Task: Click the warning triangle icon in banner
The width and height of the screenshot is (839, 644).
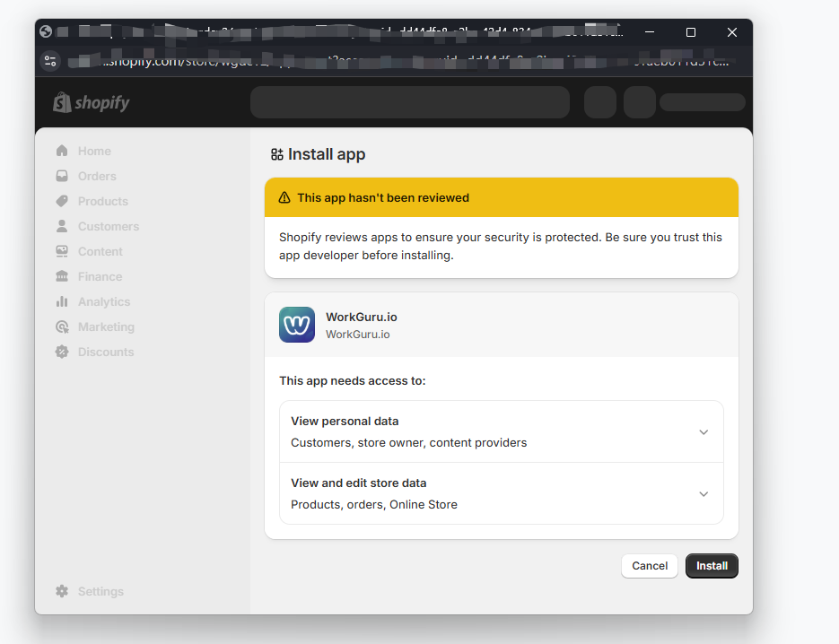Action: coord(284,198)
